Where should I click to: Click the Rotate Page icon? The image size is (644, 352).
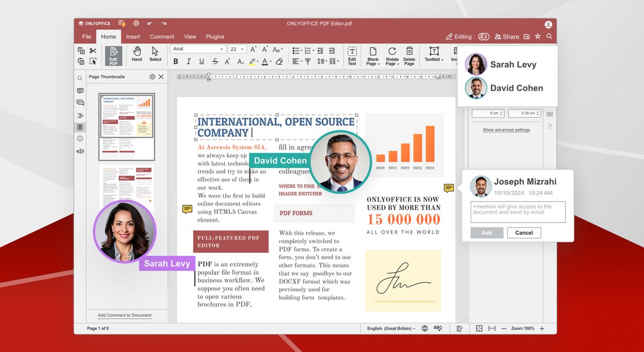pos(392,55)
